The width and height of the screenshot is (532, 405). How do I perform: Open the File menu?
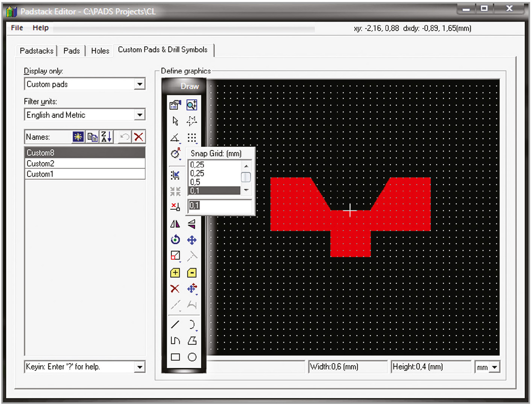point(17,28)
